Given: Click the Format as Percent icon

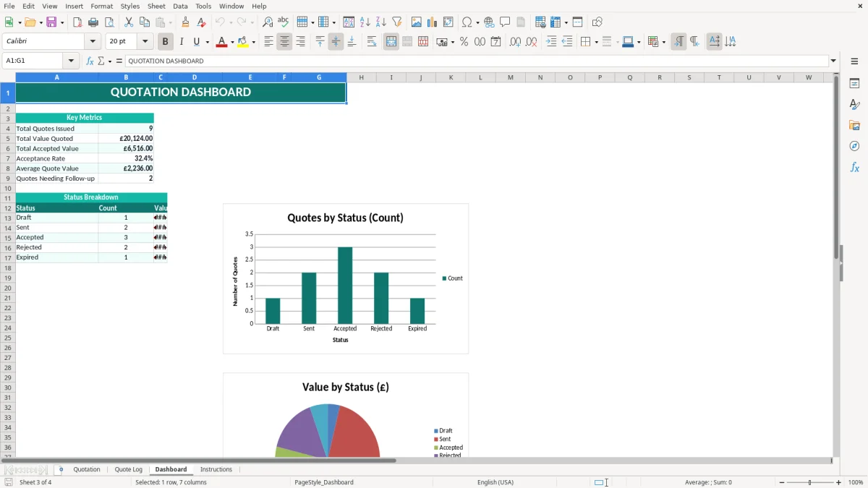Looking at the screenshot, I should [464, 42].
